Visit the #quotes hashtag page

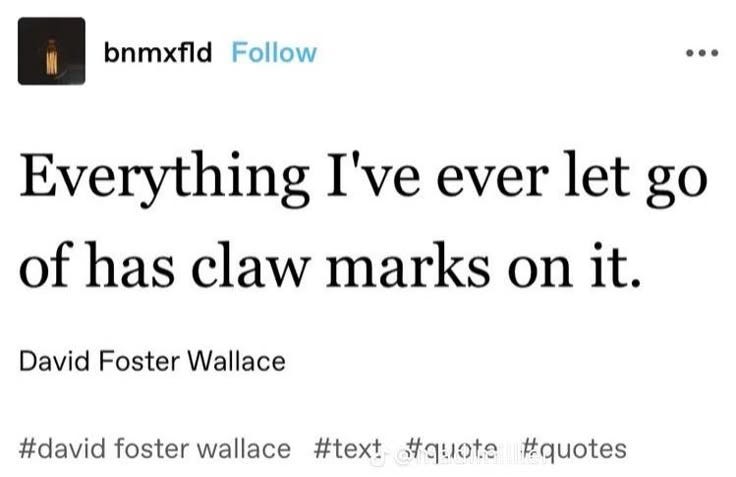575,448
